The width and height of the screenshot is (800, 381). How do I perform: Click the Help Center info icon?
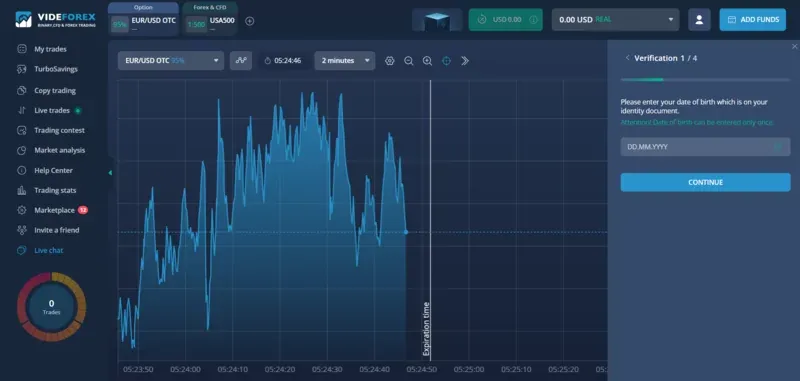click(21, 170)
